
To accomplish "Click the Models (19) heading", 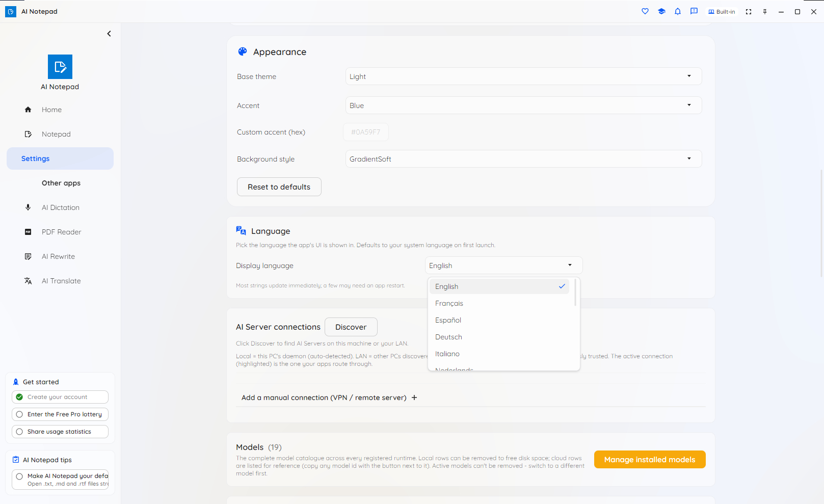I will click(x=259, y=447).
